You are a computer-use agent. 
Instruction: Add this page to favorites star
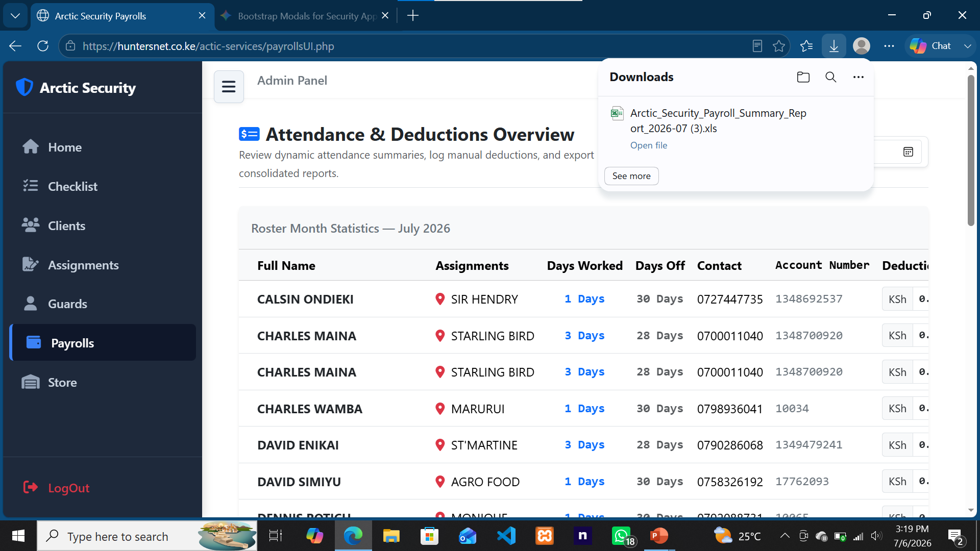(x=779, y=46)
